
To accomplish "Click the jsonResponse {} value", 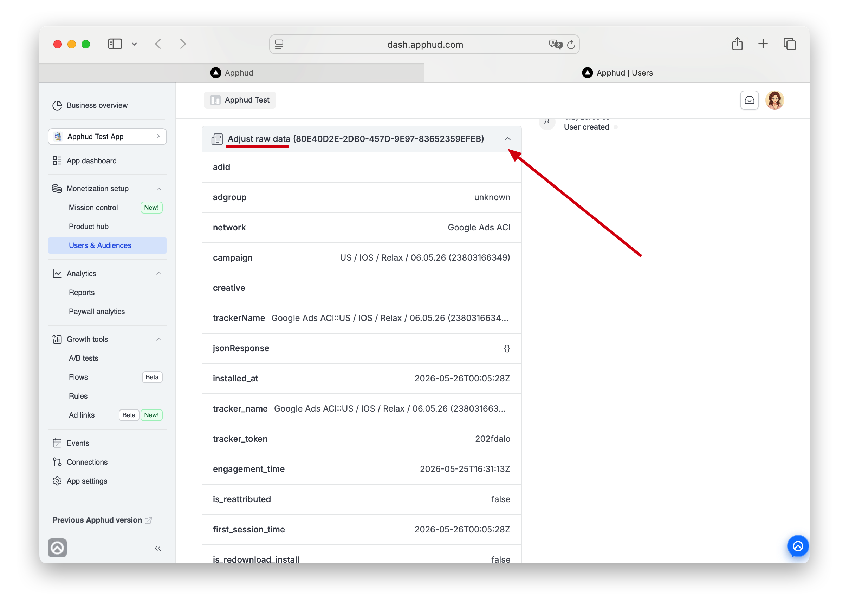I will coord(506,349).
